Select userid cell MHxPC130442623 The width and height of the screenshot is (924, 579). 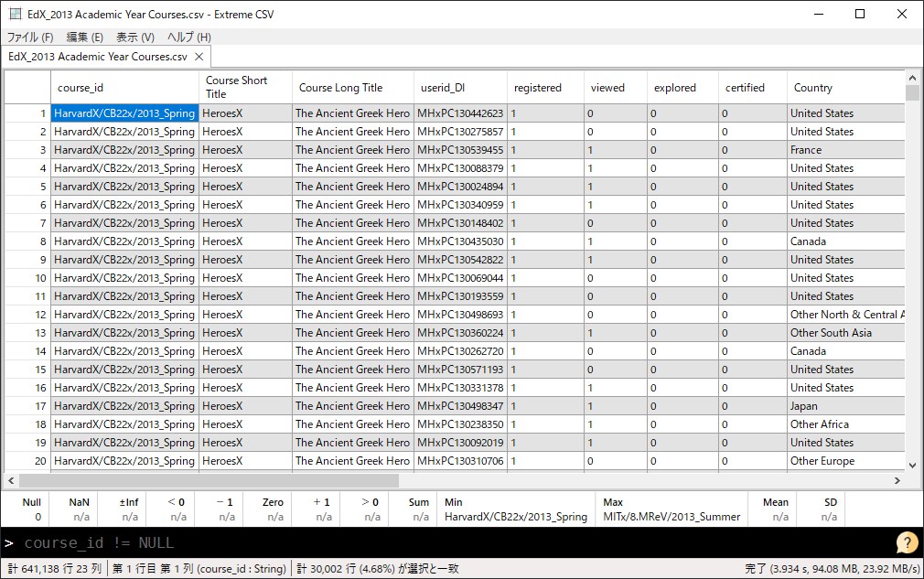click(461, 113)
